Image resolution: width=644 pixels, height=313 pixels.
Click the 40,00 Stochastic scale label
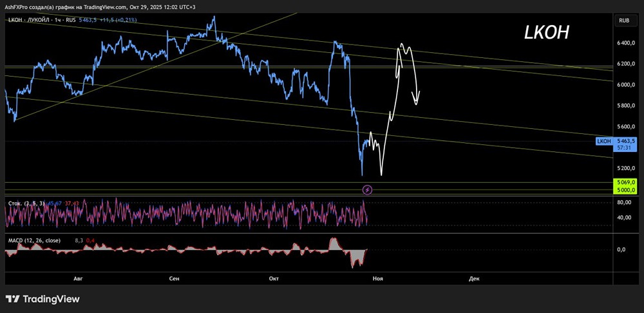[x=625, y=218]
